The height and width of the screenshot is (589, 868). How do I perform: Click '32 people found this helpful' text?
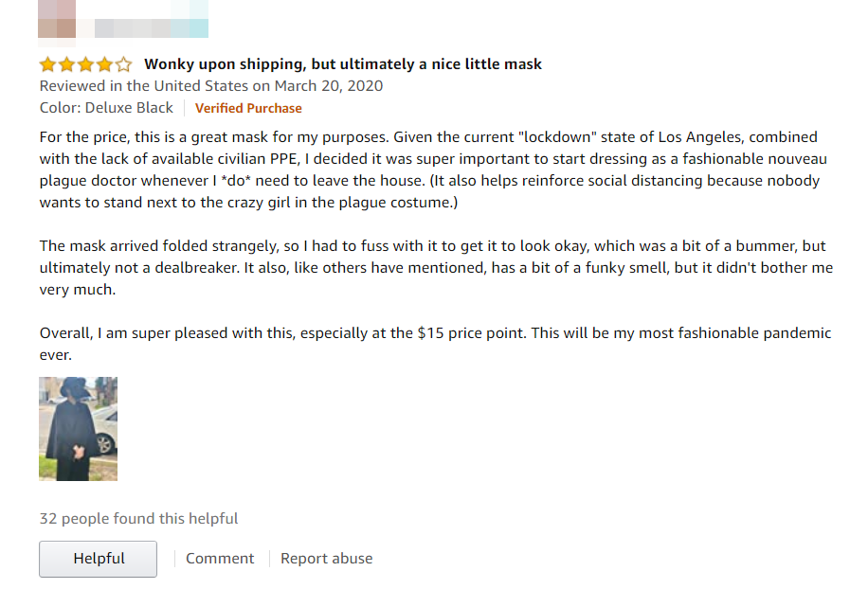tap(138, 519)
